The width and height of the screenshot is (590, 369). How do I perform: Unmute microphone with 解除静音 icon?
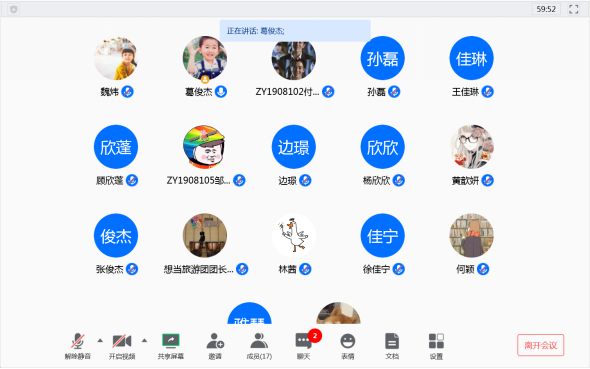point(78,346)
